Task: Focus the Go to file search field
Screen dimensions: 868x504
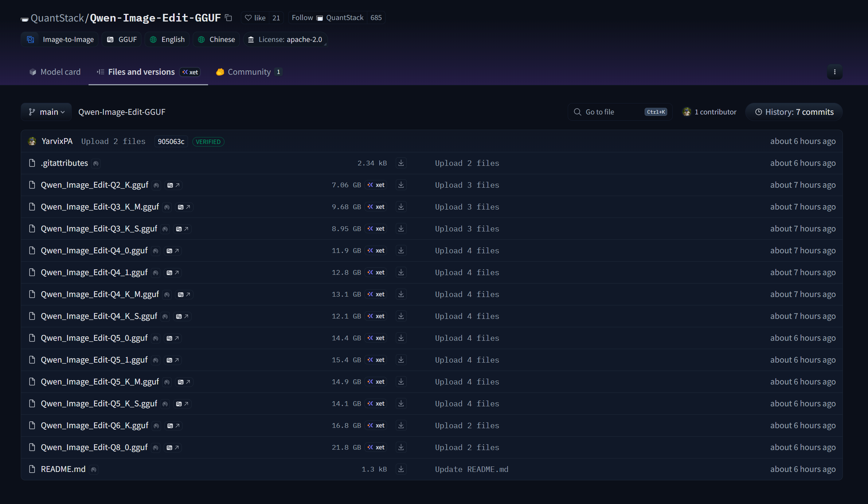Action: (x=620, y=112)
